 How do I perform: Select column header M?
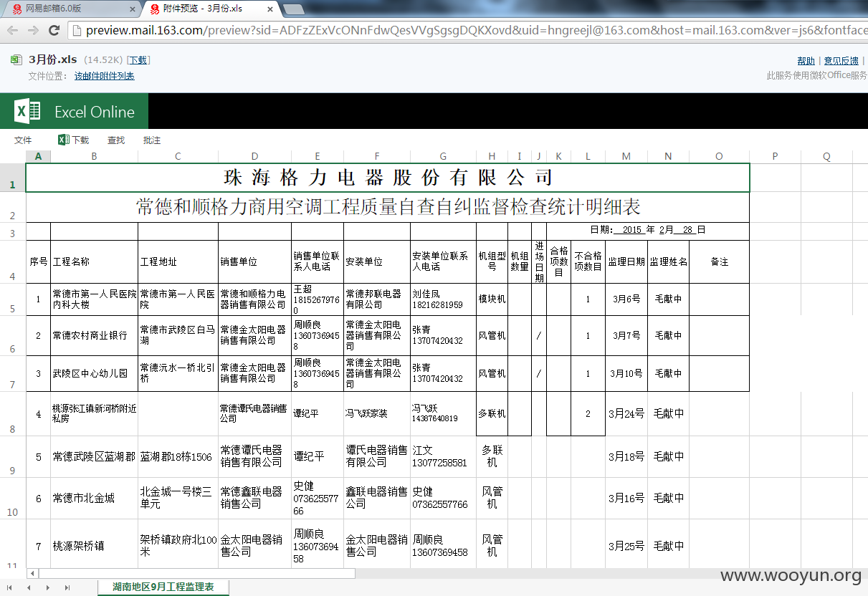pyautogui.click(x=626, y=157)
